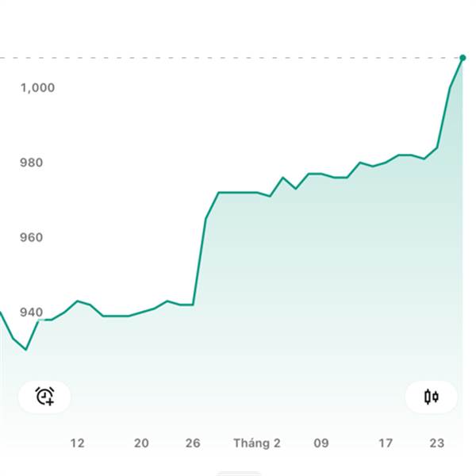Click the green endpoint dot on the price line

[x=463, y=57]
